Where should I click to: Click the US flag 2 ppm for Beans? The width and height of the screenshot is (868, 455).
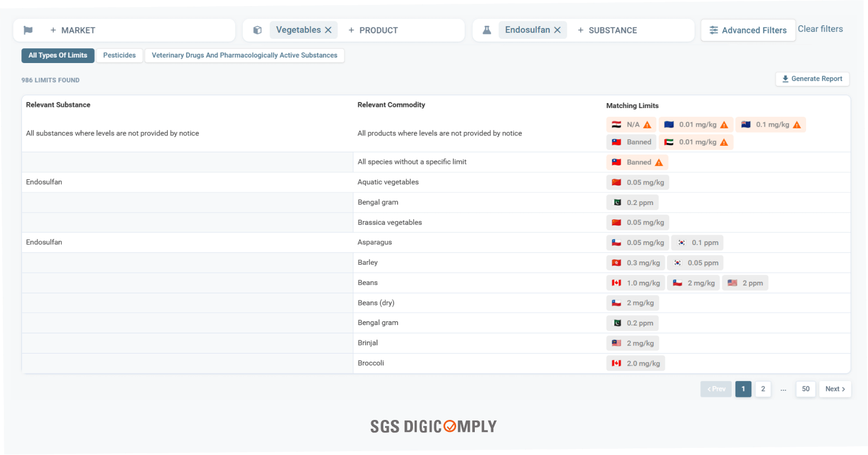pos(745,283)
